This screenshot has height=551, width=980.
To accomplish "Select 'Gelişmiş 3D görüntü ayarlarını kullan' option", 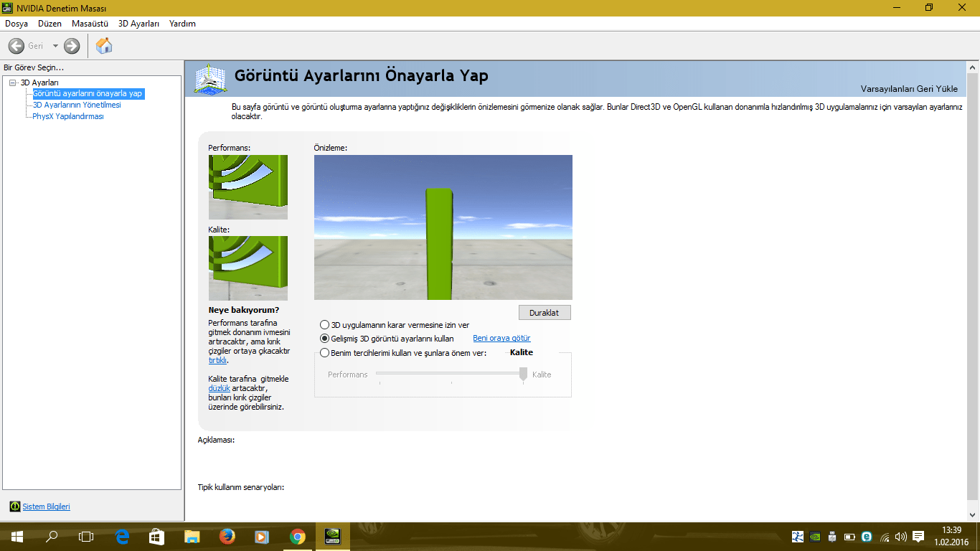I will click(x=387, y=338).
